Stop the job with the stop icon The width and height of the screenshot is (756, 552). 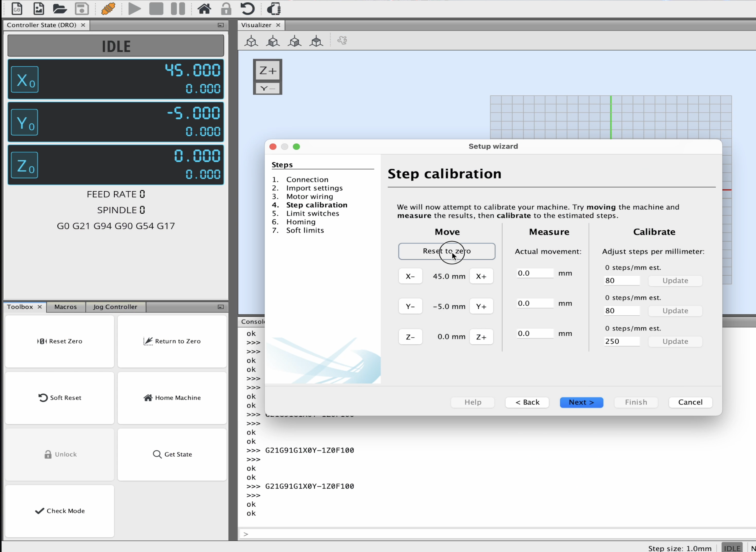pyautogui.click(x=156, y=9)
